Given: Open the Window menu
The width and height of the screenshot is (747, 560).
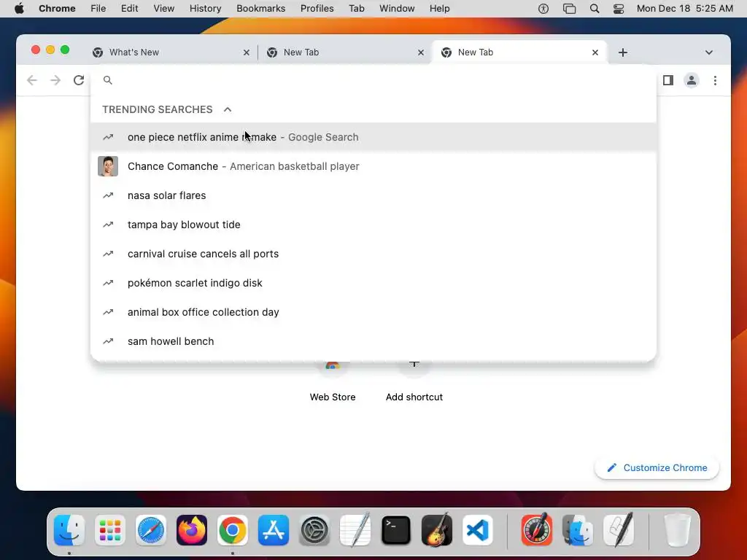Looking at the screenshot, I should [x=397, y=9].
